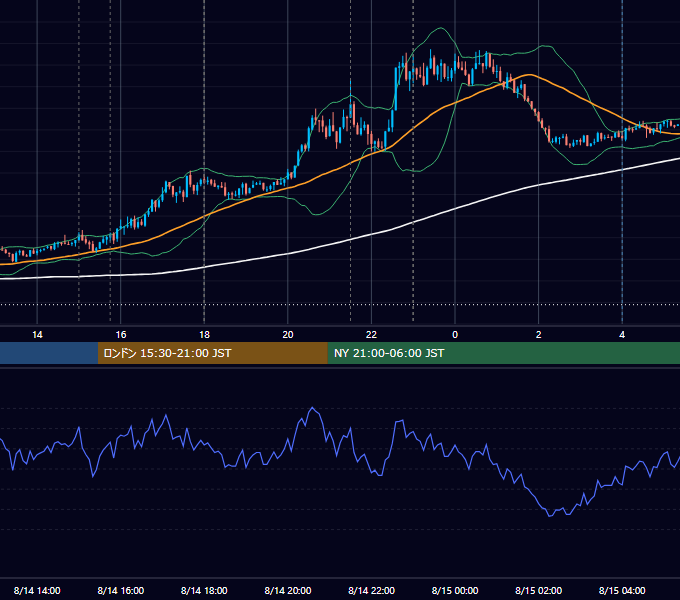Click the 8/15 00:00 label on the lower axis

(x=455, y=590)
